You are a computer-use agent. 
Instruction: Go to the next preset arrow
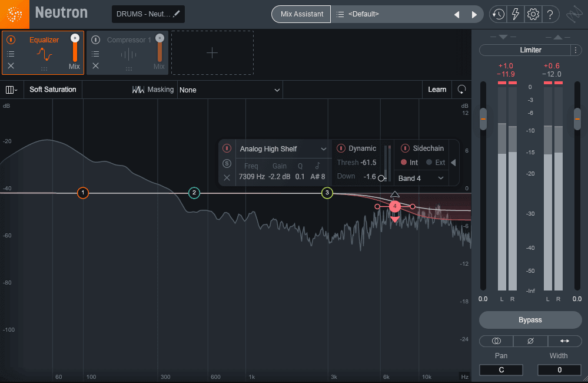(474, 14)
